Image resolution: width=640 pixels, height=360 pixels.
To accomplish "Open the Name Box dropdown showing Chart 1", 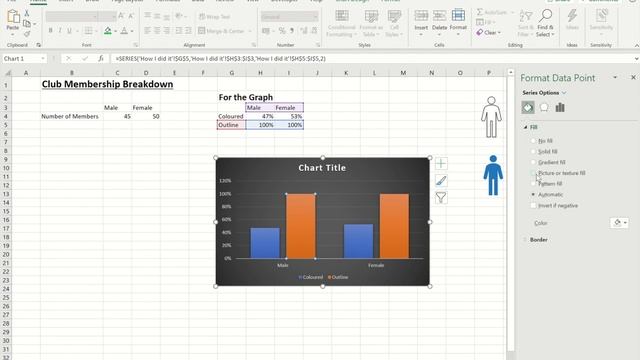I will (42, 59).
